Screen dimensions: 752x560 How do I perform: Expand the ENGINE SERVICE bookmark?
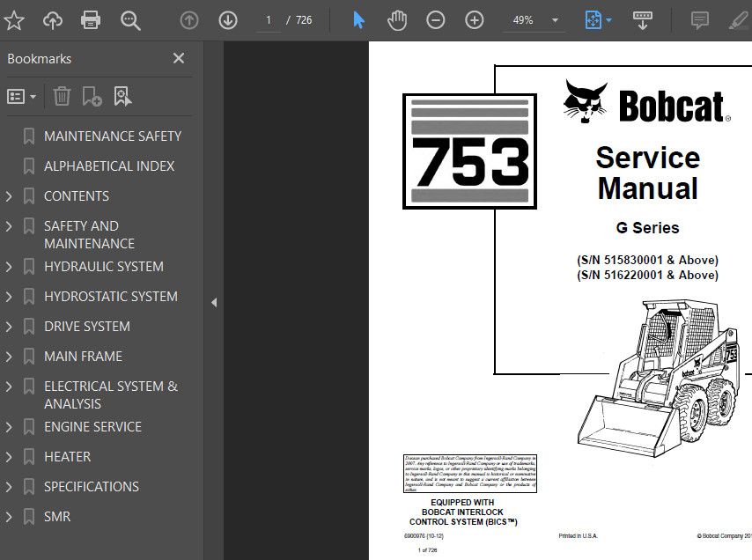pyautogui.click(x=9, y=427)
